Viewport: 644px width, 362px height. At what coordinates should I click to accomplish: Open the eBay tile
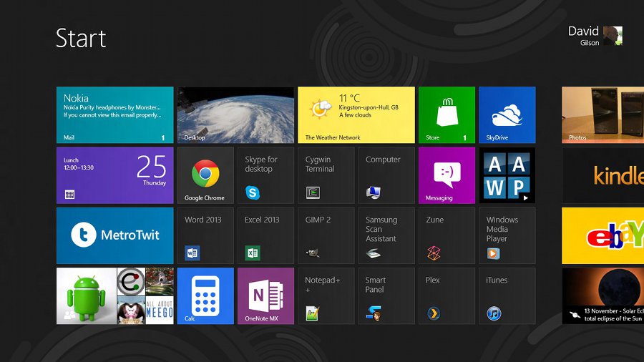click(603, 235)
